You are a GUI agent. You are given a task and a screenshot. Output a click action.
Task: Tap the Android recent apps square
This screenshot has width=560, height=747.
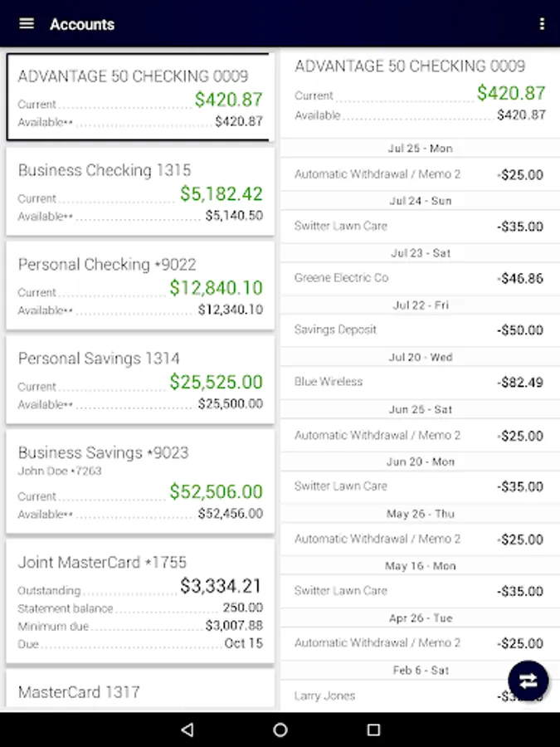point(374,730)
